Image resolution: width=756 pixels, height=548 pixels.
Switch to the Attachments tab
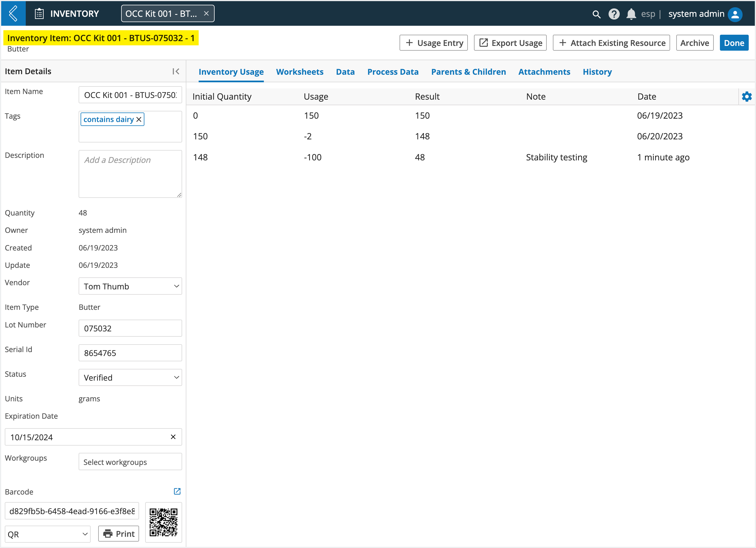(x=544, y=72)
